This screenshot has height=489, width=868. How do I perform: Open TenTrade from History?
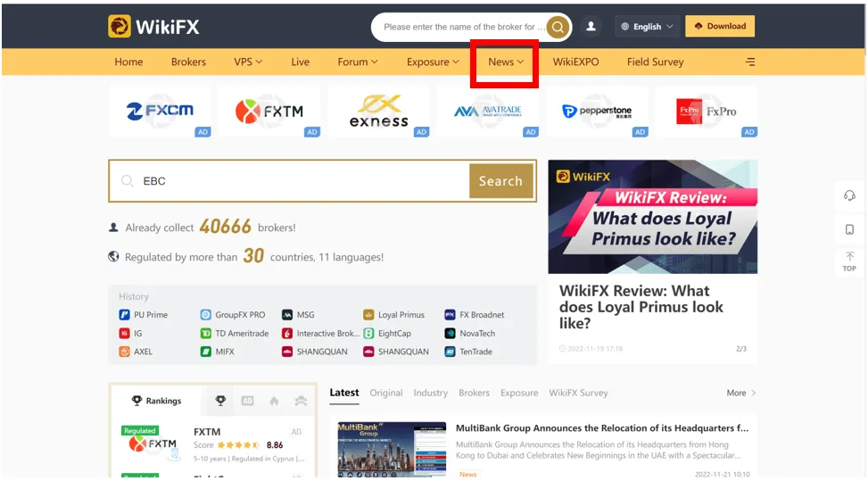click(468, 352)
